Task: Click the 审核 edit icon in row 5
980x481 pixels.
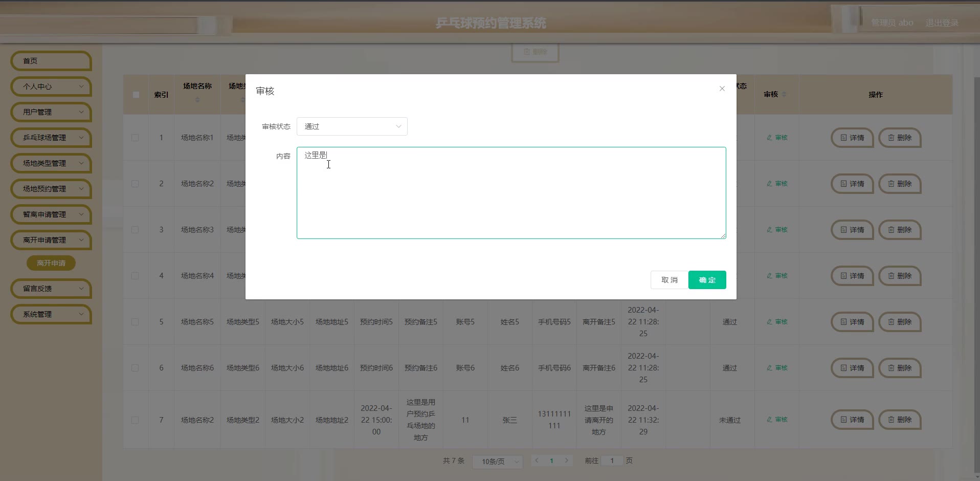Action: 777,322
